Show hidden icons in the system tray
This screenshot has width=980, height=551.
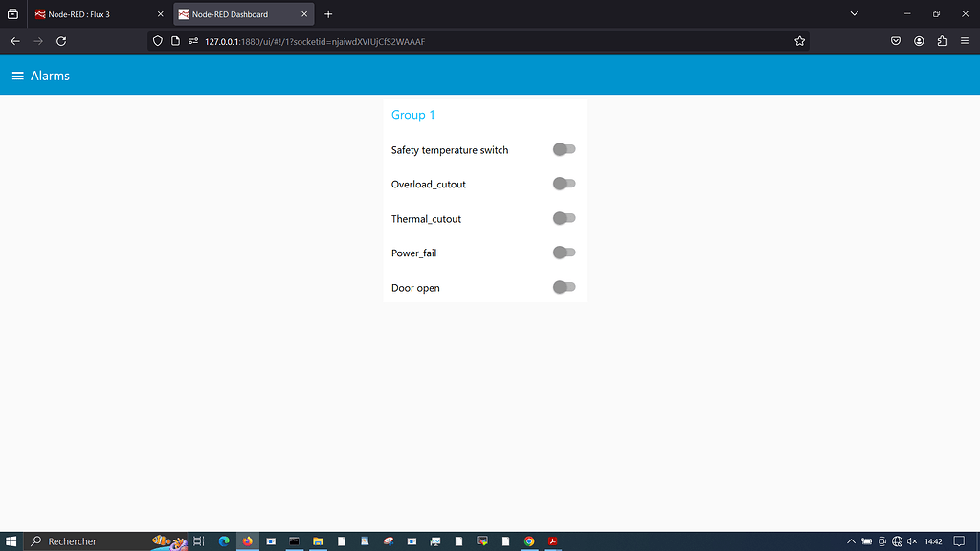[x=851, y=540]
